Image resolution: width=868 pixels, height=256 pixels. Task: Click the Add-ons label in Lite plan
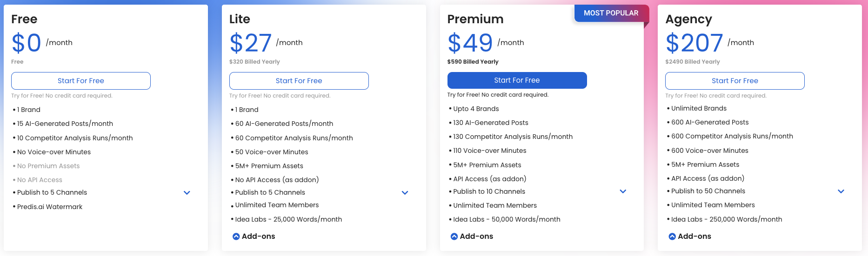[259, 236]
